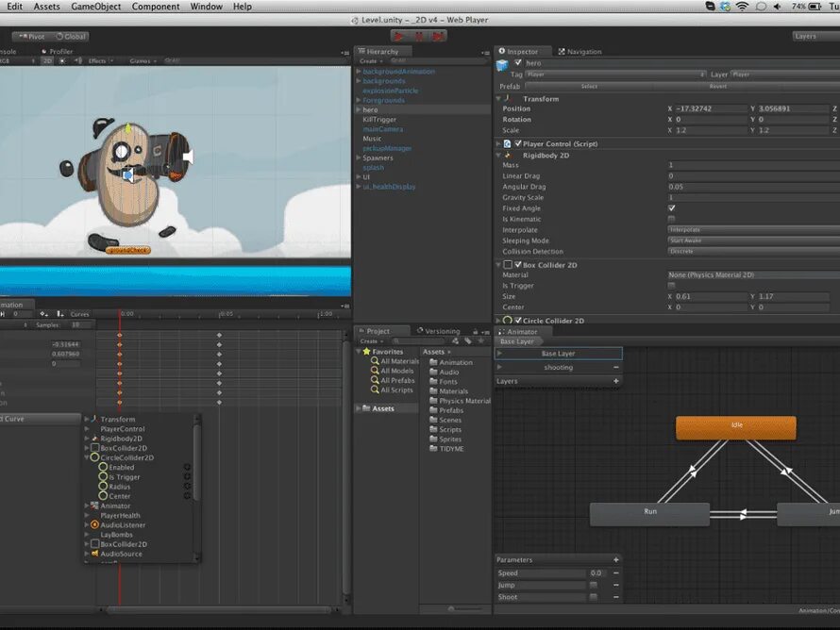
Task: Click the search by label tag icon
Action: [x=468, y=341]
